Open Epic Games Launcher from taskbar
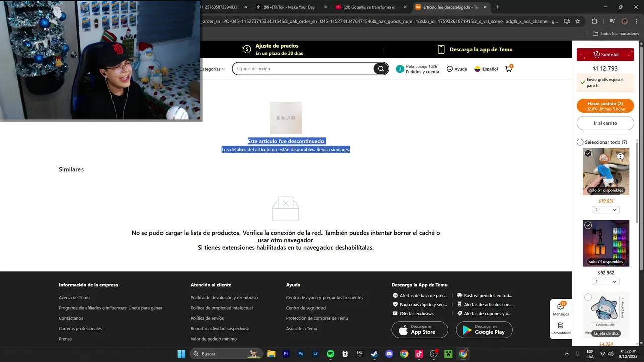This screenshot has width=644, height=362. tap(360, 354)
